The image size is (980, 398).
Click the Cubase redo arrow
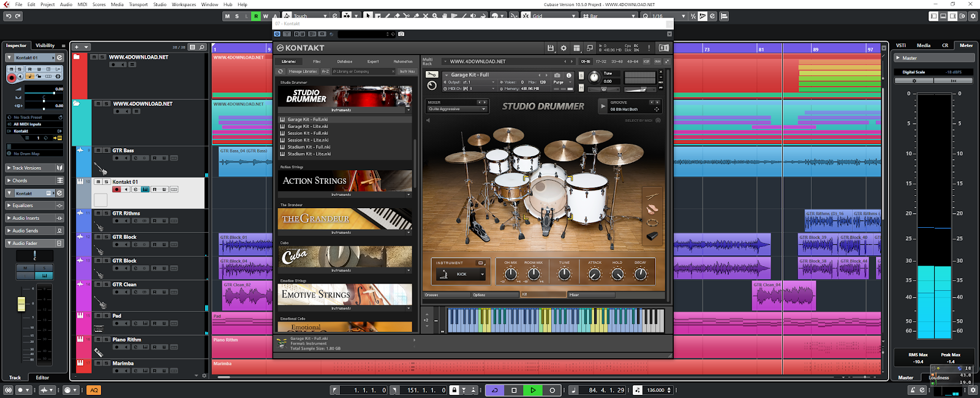18,16
